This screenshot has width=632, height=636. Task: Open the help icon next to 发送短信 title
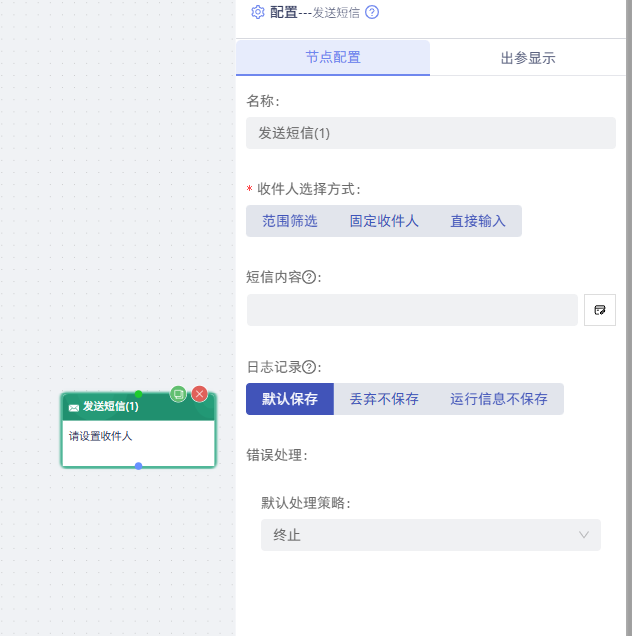coord(372,12)
